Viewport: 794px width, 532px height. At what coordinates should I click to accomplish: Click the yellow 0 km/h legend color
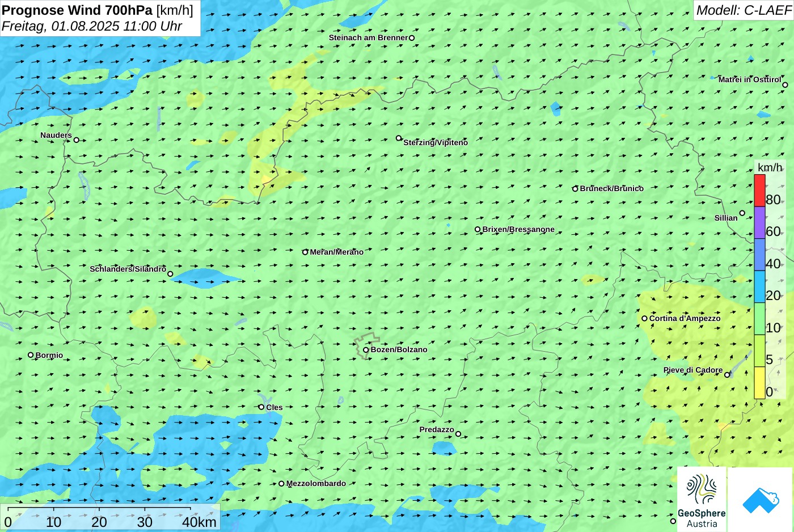pyautogui.click(x=759, y=383)
